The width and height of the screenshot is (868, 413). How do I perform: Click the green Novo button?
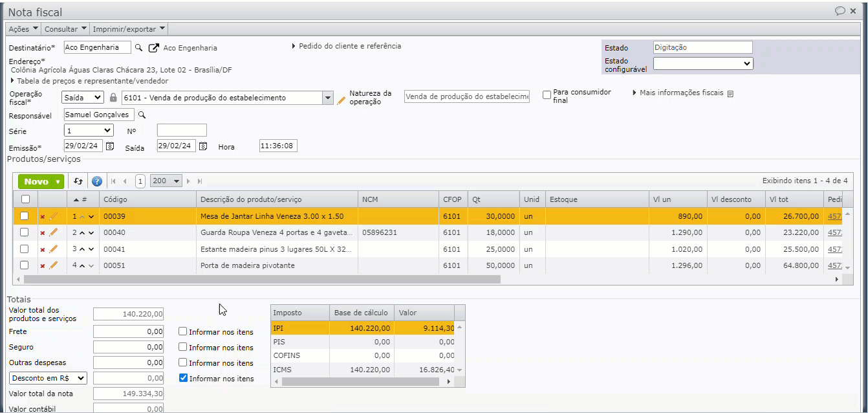41,182
